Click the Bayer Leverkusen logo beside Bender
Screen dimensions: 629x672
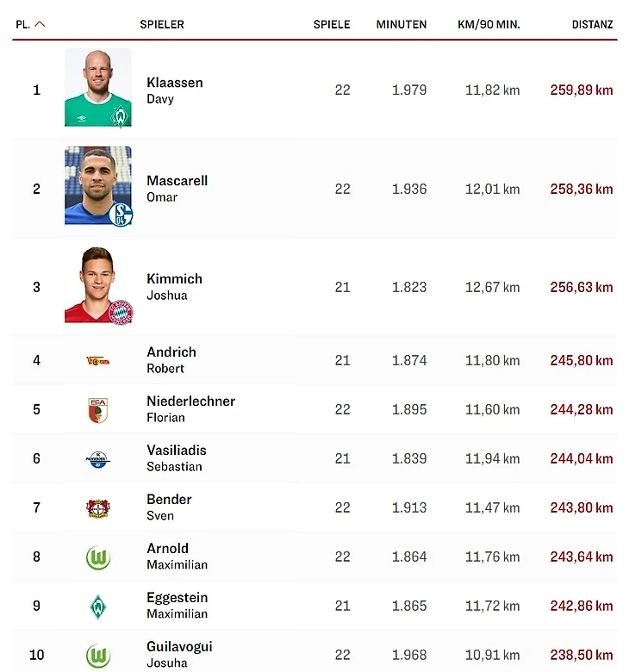[98, 507]
